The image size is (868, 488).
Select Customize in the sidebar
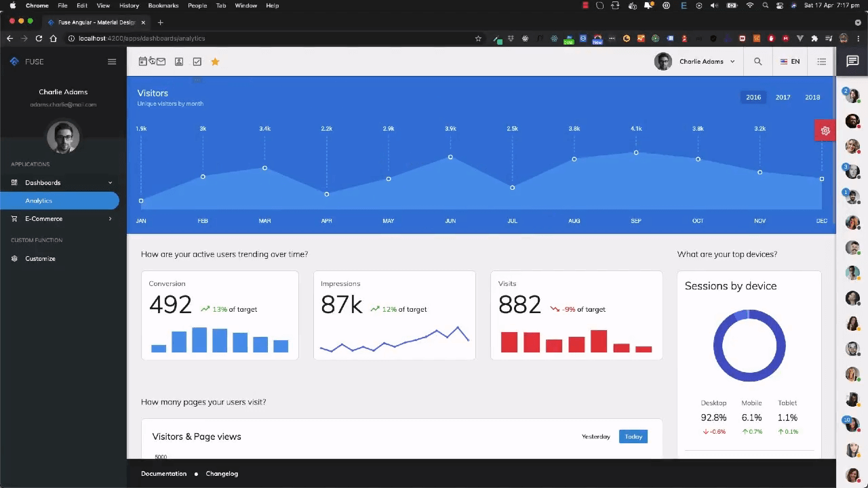click(x=40, y=259)
